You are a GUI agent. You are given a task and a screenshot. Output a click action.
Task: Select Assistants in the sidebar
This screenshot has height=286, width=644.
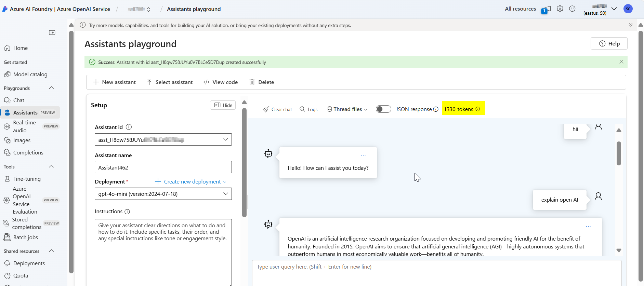click(x=30, y=112)
